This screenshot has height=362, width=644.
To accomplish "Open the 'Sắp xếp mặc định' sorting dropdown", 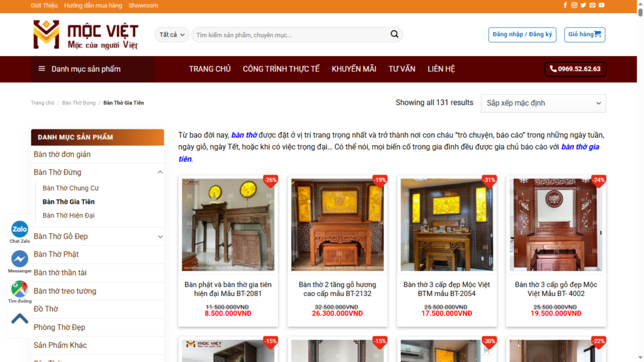I will click(x=543, y=103).
